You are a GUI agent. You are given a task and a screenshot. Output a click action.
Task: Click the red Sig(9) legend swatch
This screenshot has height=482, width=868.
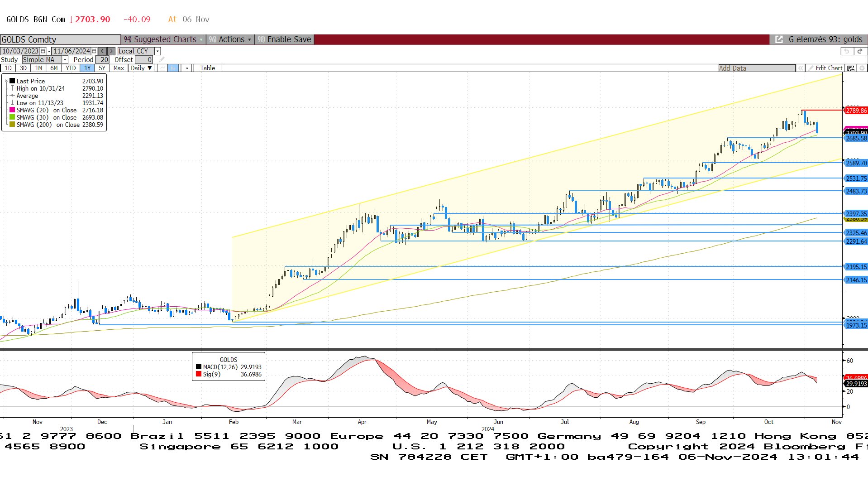click(199, 374)
